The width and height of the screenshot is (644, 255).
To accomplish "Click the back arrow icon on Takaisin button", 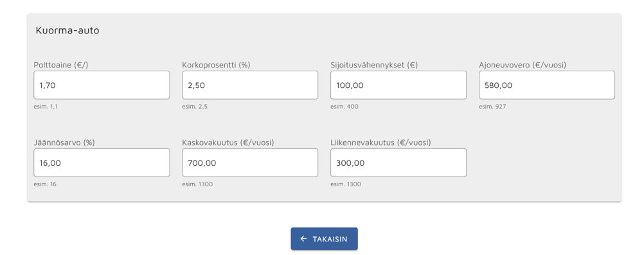I will click(303, 239).
